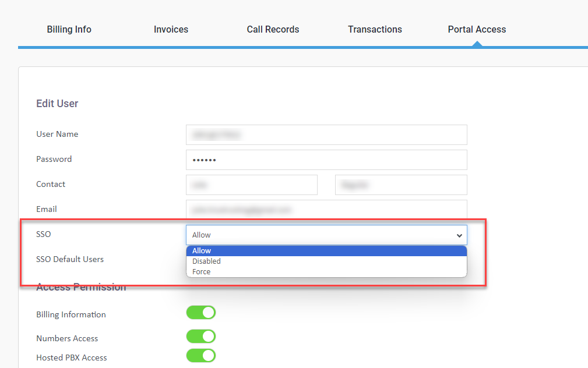Click the SSO dropdown chevron arrow
The width and height of the screenshot is (588, 368).
pos(459,235)
